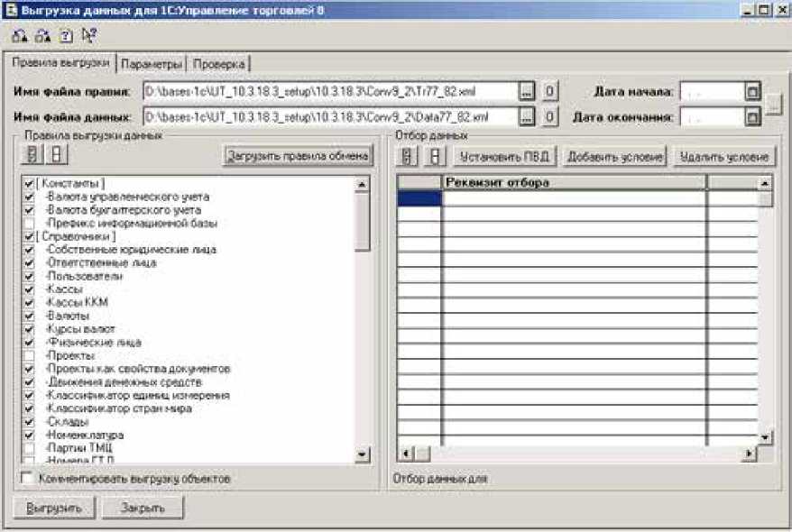Image resolution: width=792 pixels, height=532 pixels.
Task: Activate the context help cursor icon
Action: pyautogui.click(x=89, y=35)
